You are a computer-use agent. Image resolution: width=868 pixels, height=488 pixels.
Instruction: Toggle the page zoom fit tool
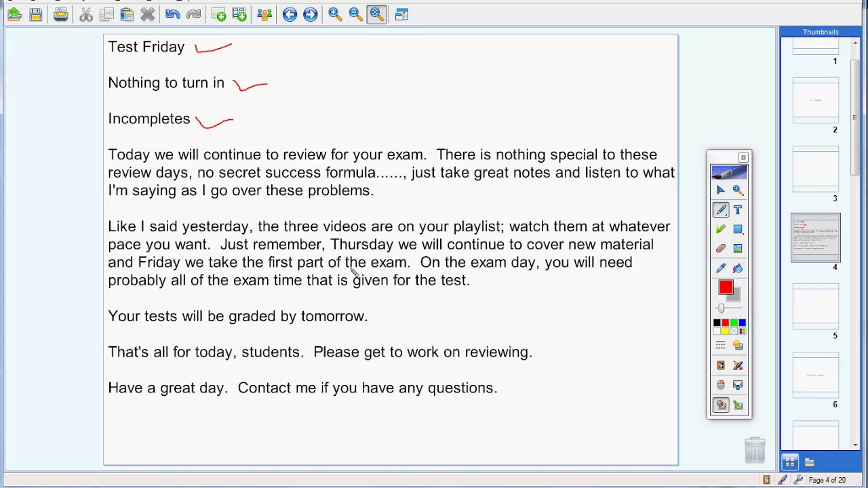tap(377, 14)
